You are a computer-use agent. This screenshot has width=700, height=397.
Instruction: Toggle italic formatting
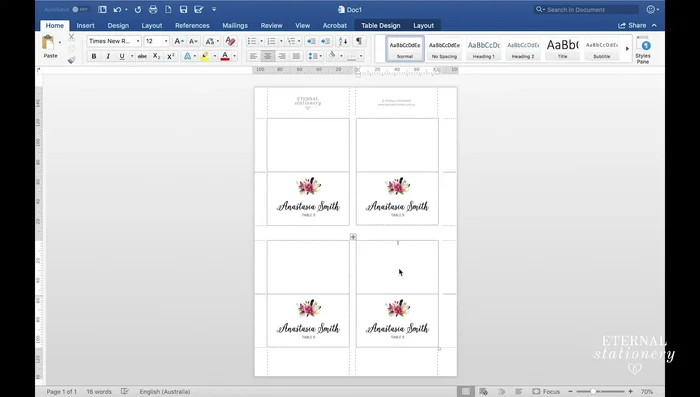(x=108, y=56)
